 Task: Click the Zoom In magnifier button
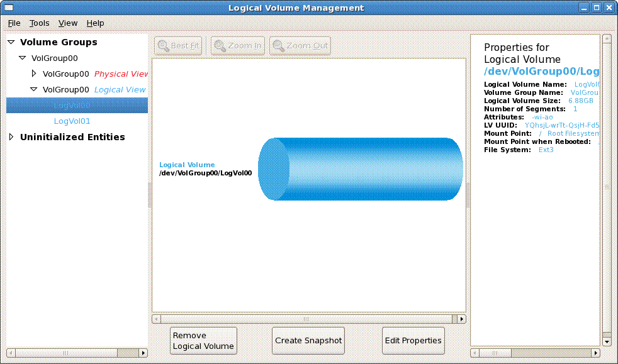point(237,46)
